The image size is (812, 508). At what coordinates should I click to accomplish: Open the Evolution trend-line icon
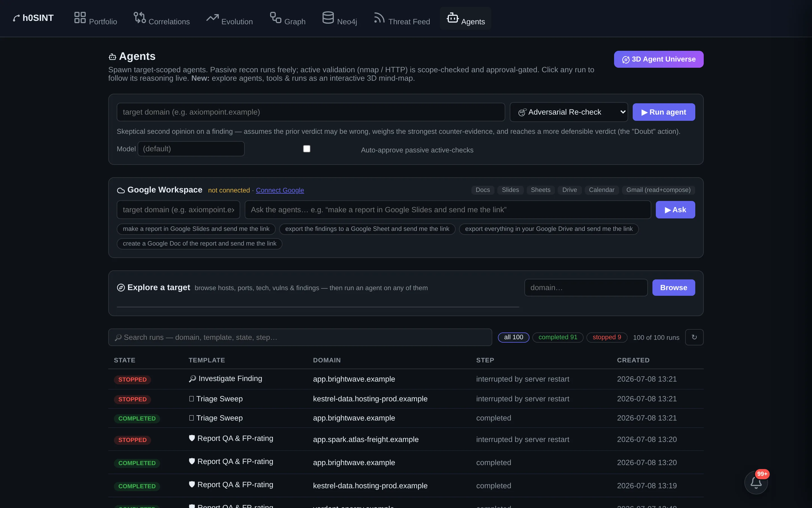point(212,17)
